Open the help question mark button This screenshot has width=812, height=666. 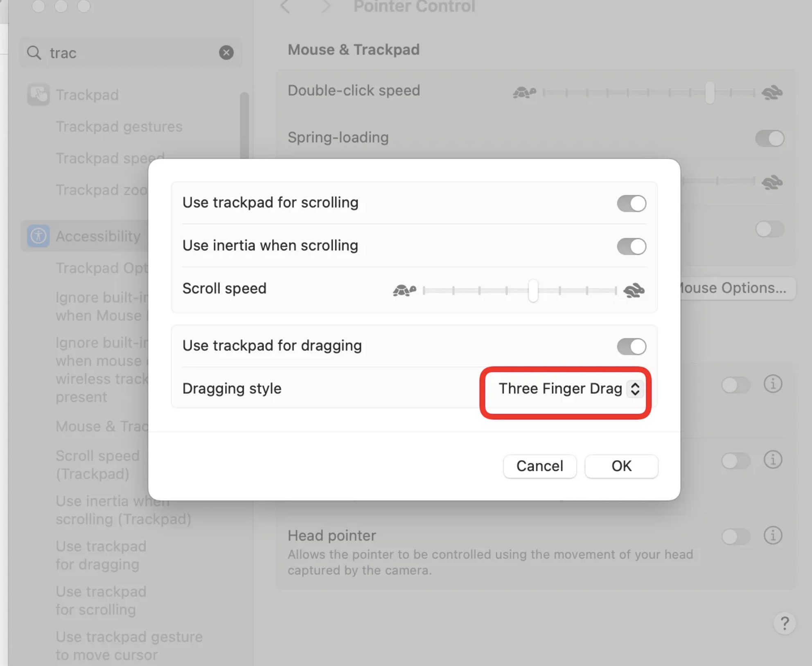[784, 623]
